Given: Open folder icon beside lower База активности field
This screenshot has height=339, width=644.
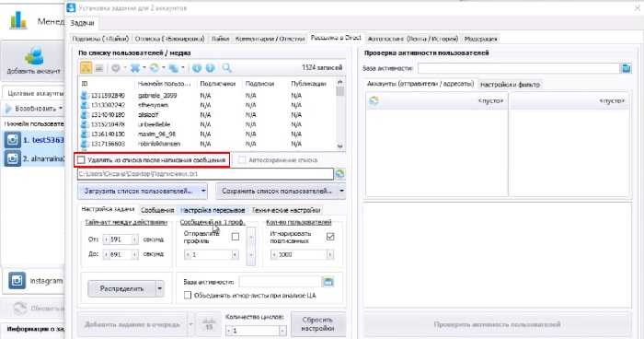Looking at the screenshot, I should (x=328, y=282).
